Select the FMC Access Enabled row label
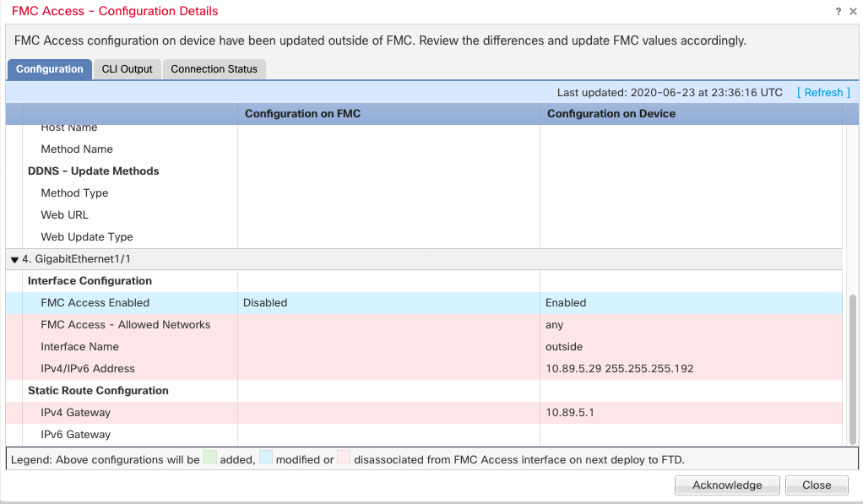This screenshot has width=863, height=504. click(95, 303)
